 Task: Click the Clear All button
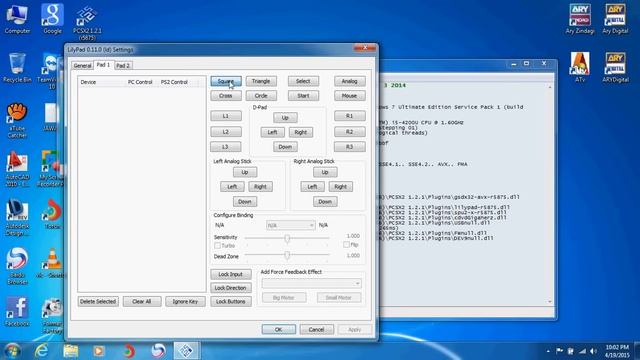142,302
